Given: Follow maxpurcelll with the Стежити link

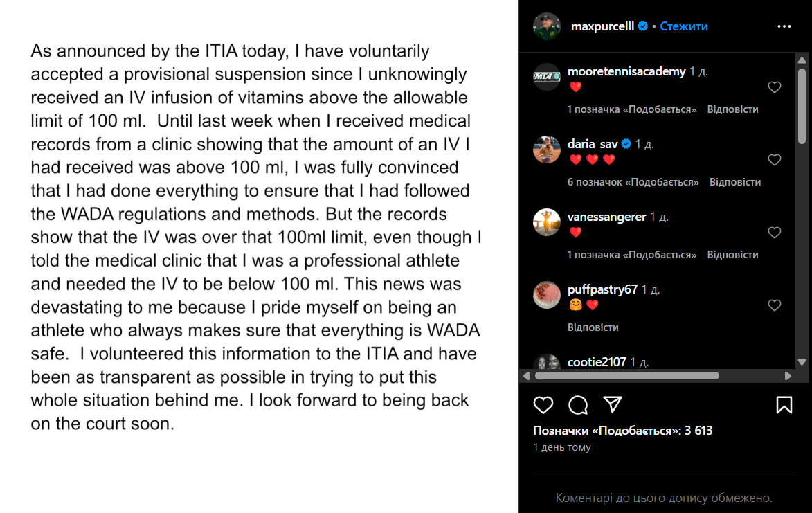Looking at the screenshot, I should pos(683,26).
